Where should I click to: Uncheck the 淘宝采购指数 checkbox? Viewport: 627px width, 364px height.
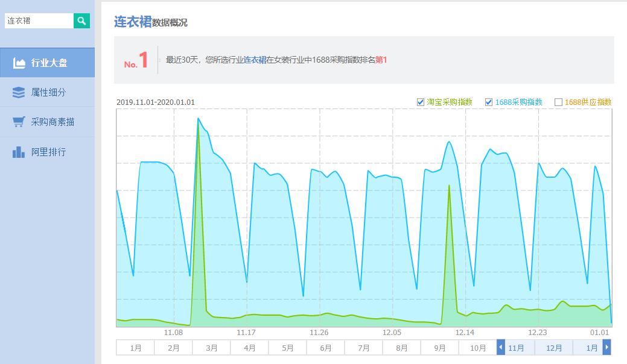pyautogui.click(x=421, y=102)
